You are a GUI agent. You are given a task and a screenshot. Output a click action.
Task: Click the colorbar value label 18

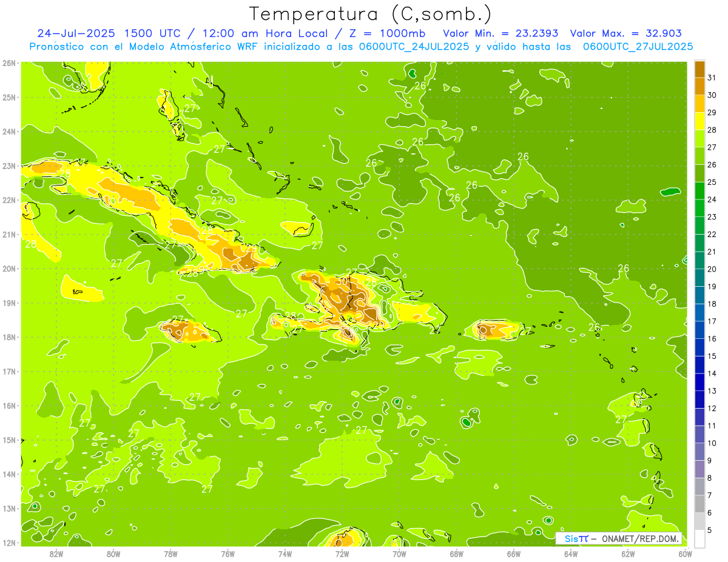tap(712, 304)
